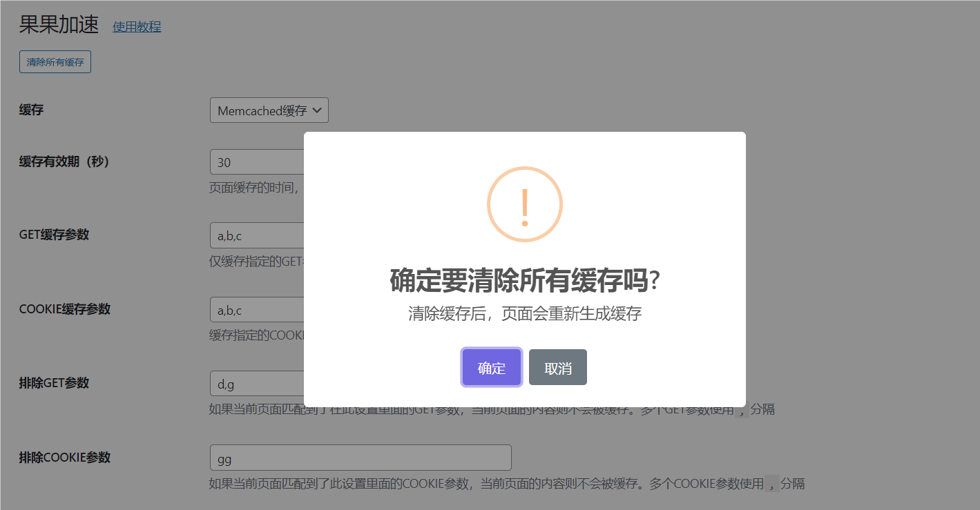Click the GET缓存参数 label
The image size is (980, 510).
(x=54, y=235)
